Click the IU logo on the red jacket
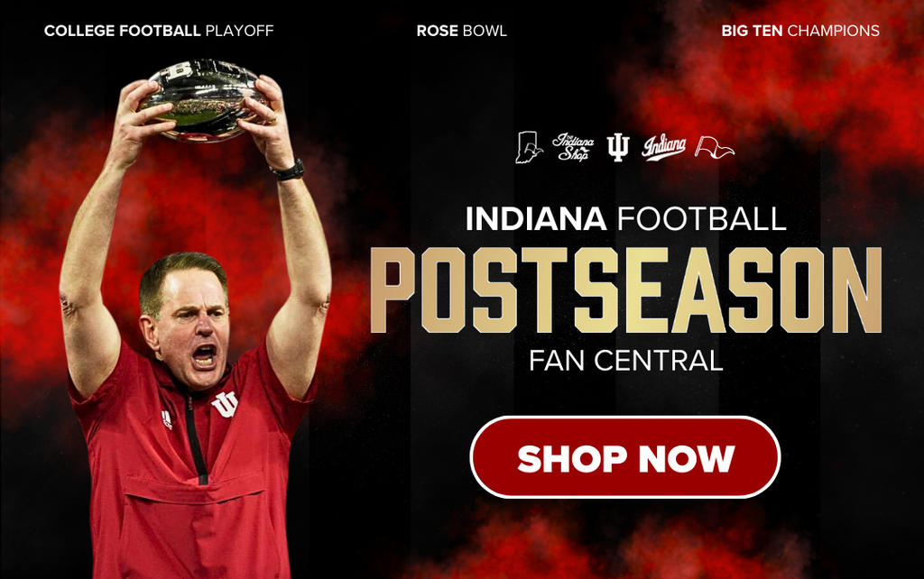The height and width of the screenshot is (579, 924). (225, 404)
